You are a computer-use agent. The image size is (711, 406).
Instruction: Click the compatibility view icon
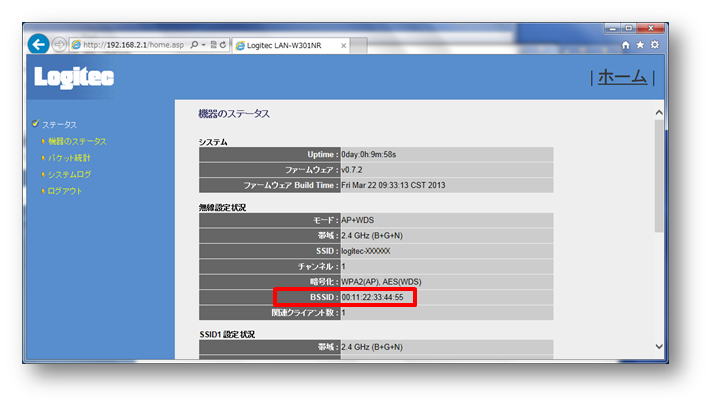pos(214,45)
